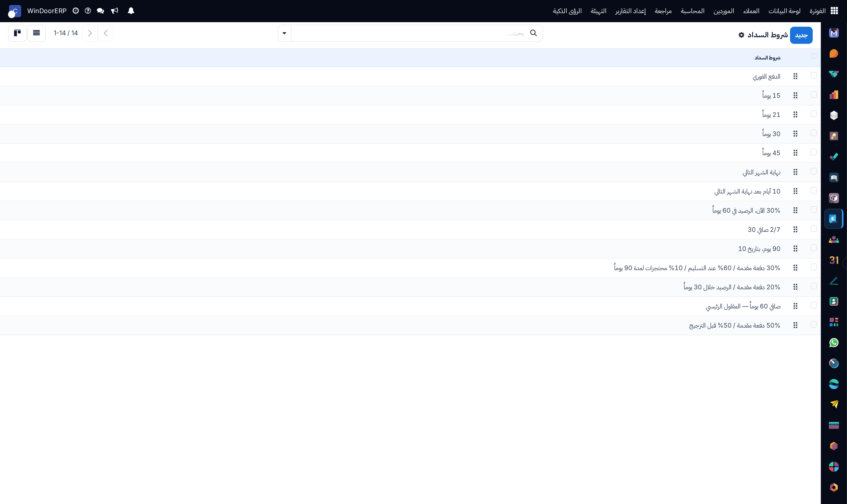
Task: Open the apps grid home menu
Action: pos(834,11)
